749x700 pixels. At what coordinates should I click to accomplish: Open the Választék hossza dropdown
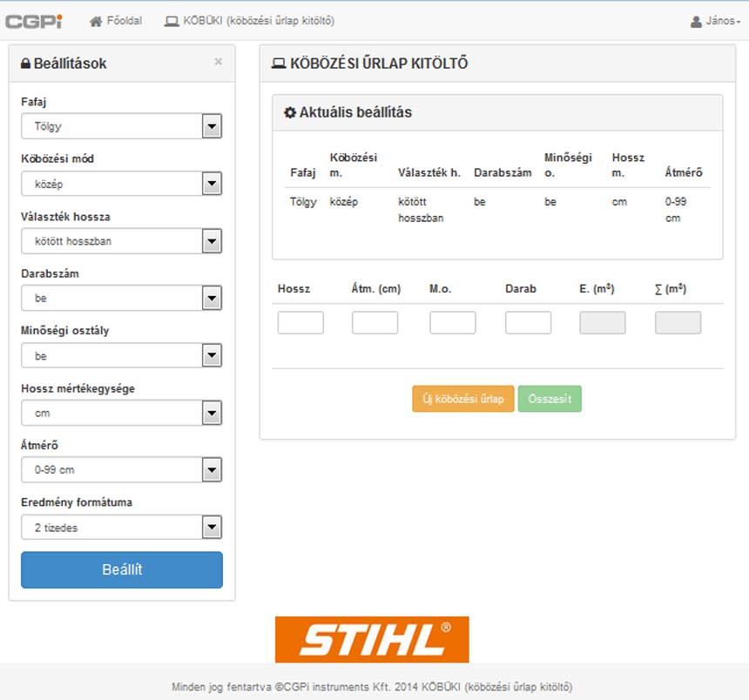(x=122, y=241)
